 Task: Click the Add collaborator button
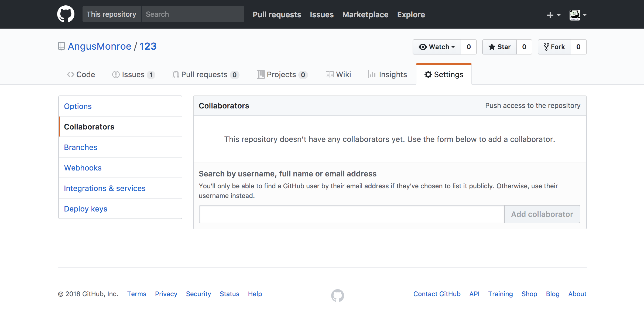(x=542, y=214)
